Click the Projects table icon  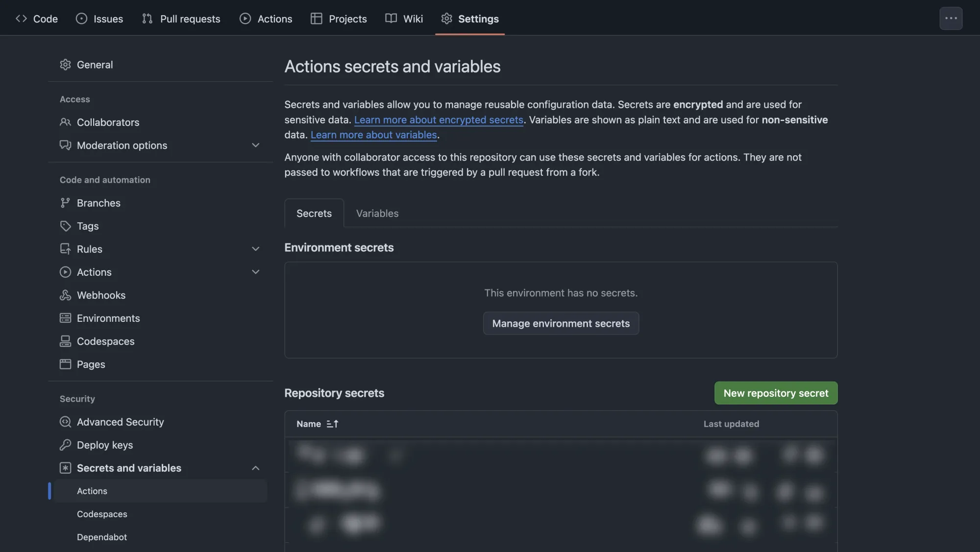(x=317, y=19)
